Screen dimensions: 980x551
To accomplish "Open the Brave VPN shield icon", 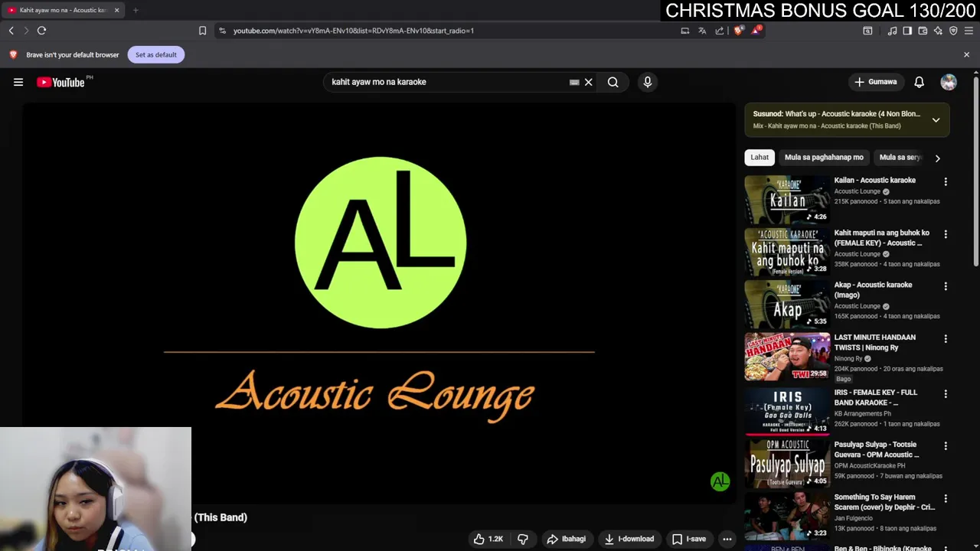I will pyautogui.click(x=953, y=31).
